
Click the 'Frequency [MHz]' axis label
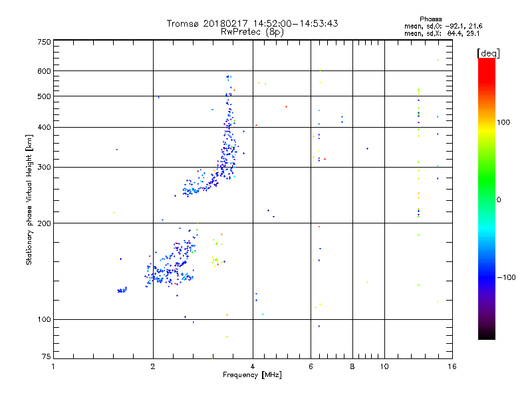point(252,375)
